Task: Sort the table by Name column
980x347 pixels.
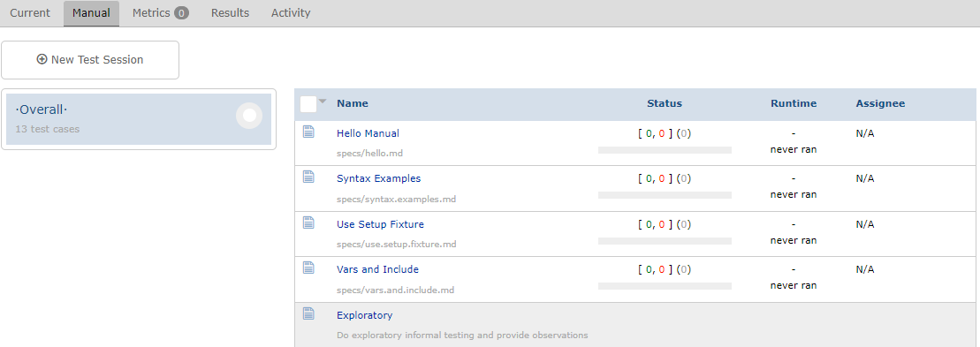Action: pos(353,103)
